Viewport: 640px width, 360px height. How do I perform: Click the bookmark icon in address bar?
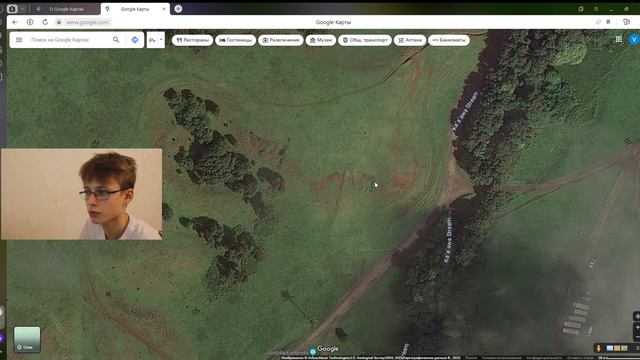click(608, 22)
